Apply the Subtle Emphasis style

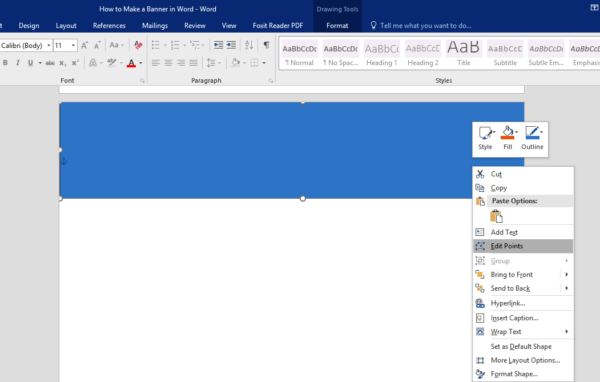546,54
